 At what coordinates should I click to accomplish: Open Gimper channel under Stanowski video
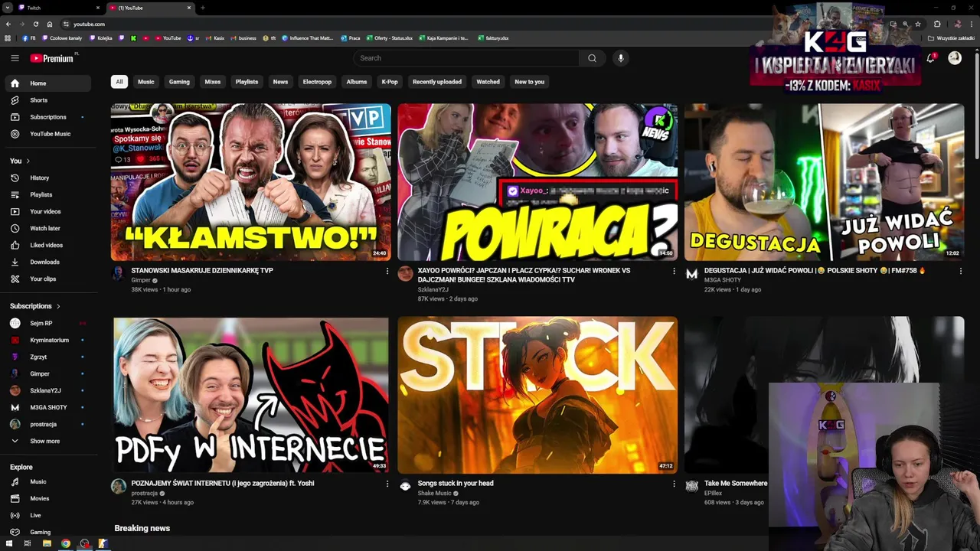[141, 280]
